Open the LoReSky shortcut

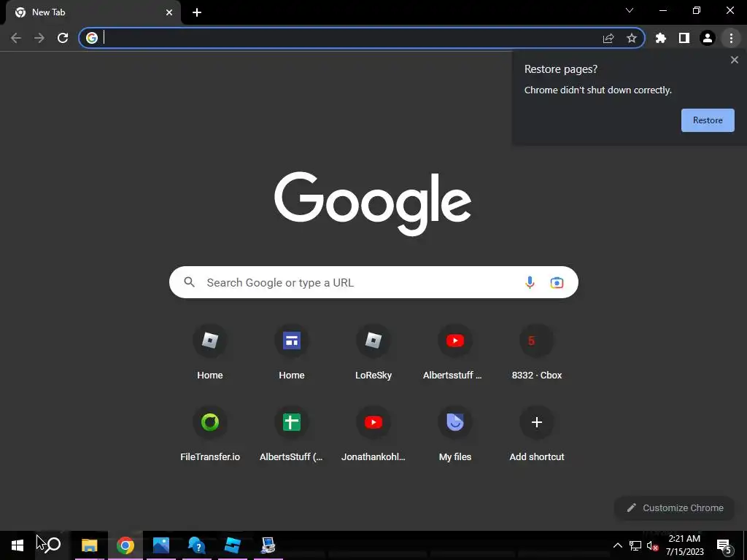pyautogui.click(x=373, y=352)
